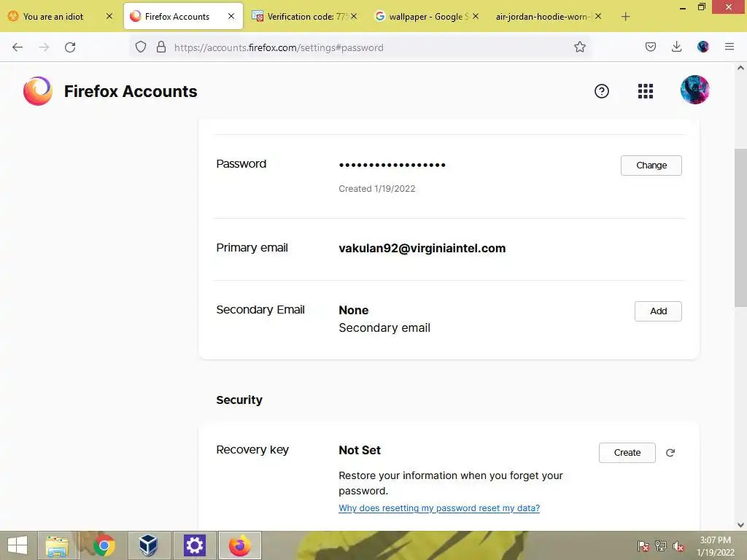
Task: Click the profile avatar in page header
Action: tap(695, 90)
